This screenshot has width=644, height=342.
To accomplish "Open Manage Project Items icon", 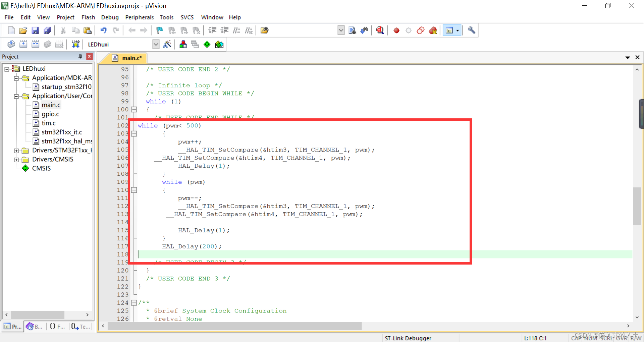I will pyautogui.click(x=183, y=44).
